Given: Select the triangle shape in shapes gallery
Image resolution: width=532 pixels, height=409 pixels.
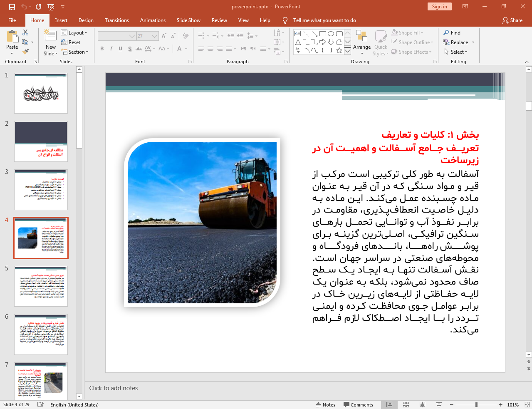Looking at the screenshot, I should tap(298, 42).
